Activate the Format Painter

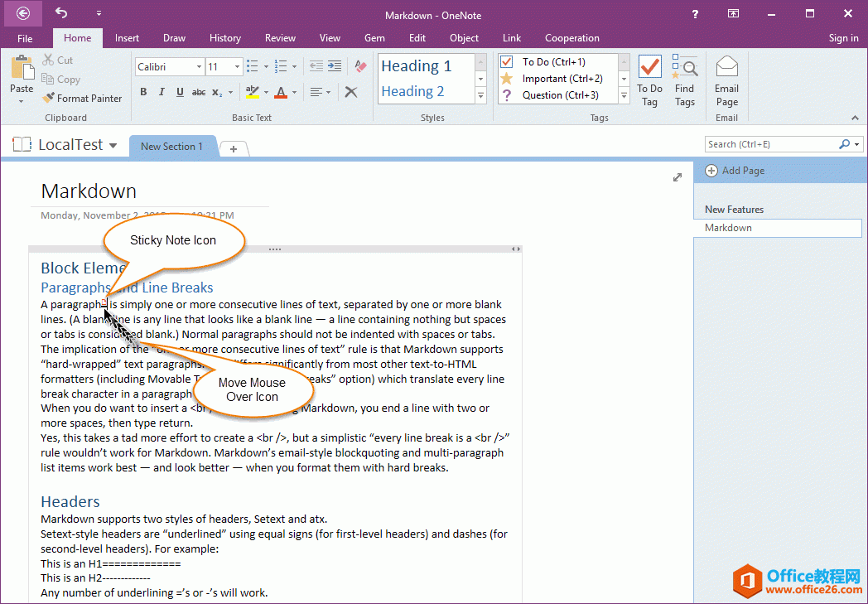click(x=82, y=98)
